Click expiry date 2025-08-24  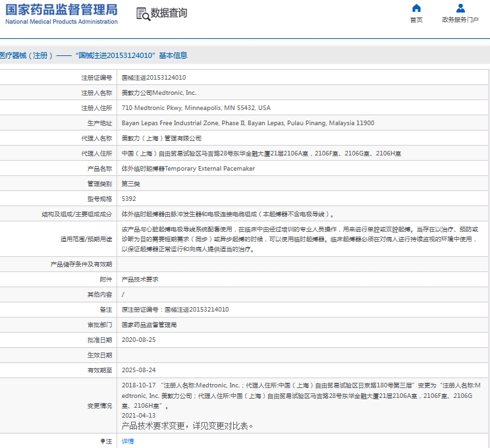click(x=138, y=370)
